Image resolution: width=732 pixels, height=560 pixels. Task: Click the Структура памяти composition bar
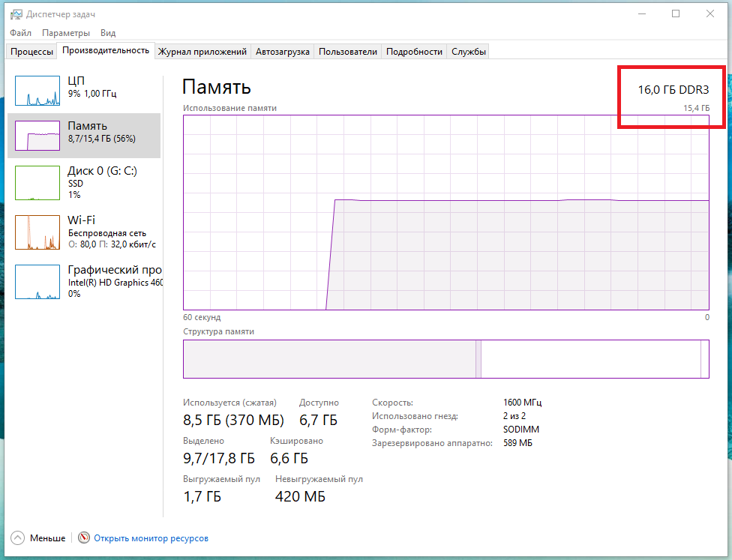[445, 359]
